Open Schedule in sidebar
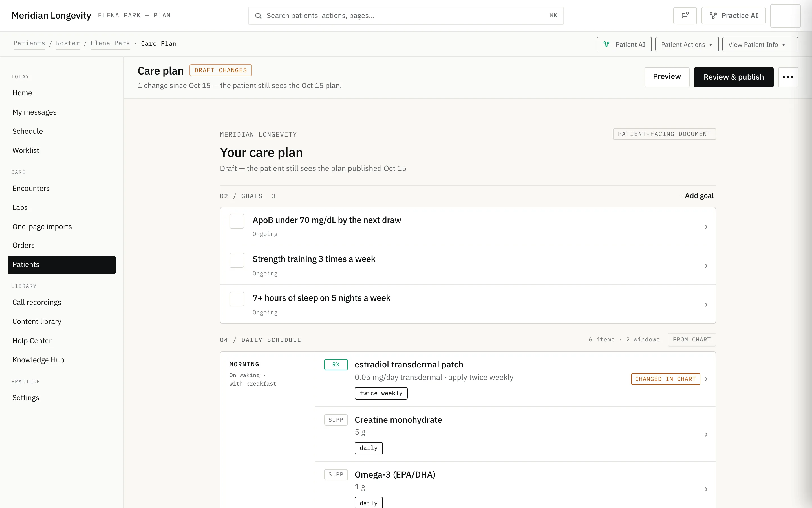 click(62, 131)
